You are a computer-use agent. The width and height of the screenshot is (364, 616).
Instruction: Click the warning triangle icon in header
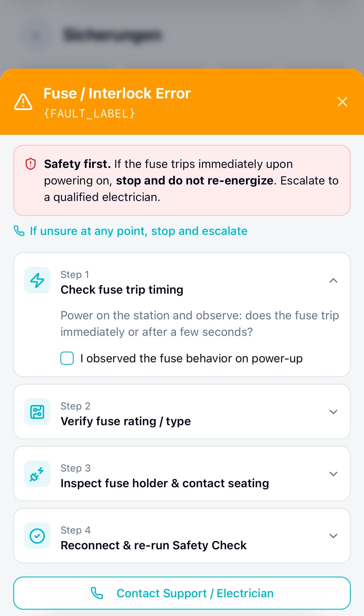pos(23,102)
